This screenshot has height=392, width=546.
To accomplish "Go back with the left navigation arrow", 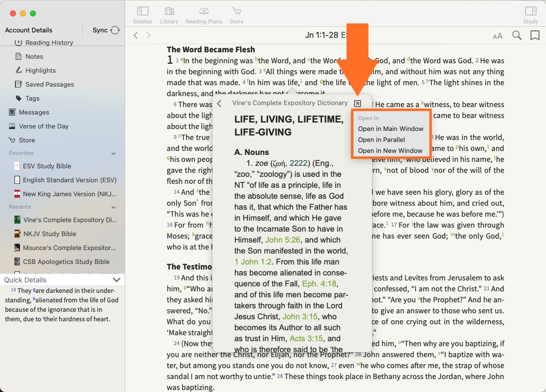I will (x=136, y=35).
